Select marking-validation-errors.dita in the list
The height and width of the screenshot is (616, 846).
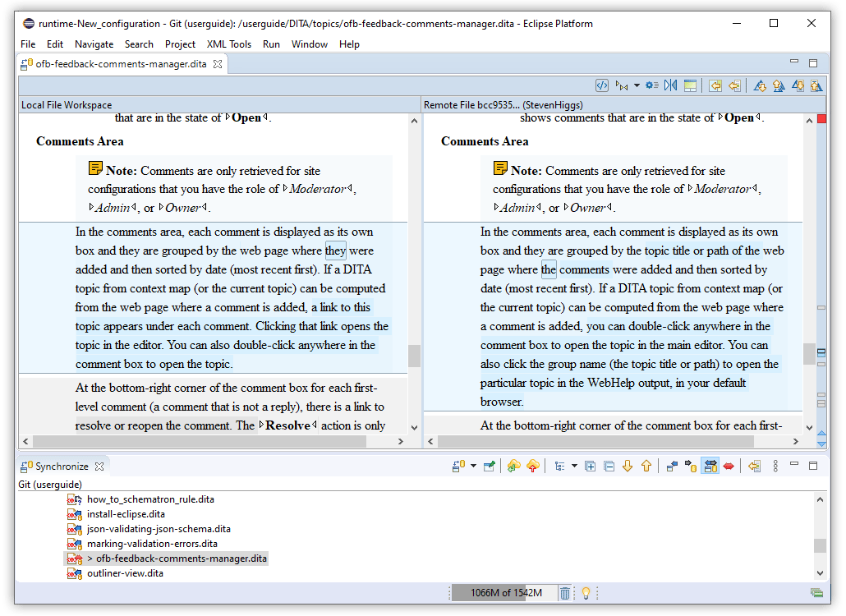(152, 544)
